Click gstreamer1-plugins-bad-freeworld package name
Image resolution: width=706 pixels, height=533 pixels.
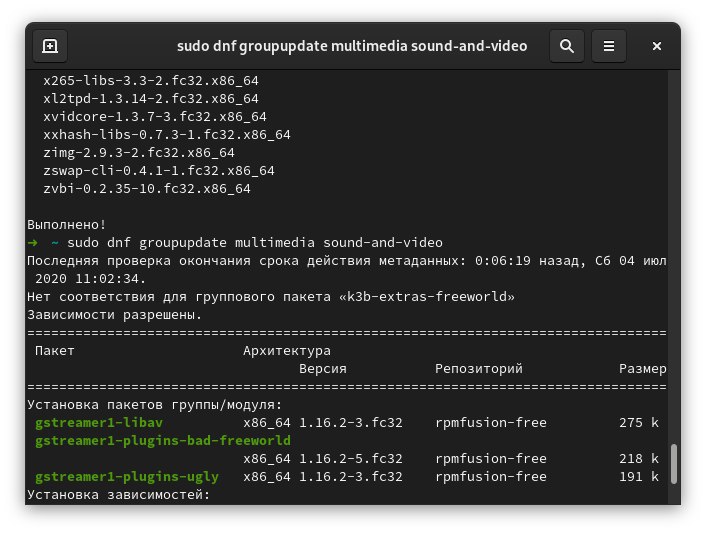pyautogui.click(x=163, y=441)
